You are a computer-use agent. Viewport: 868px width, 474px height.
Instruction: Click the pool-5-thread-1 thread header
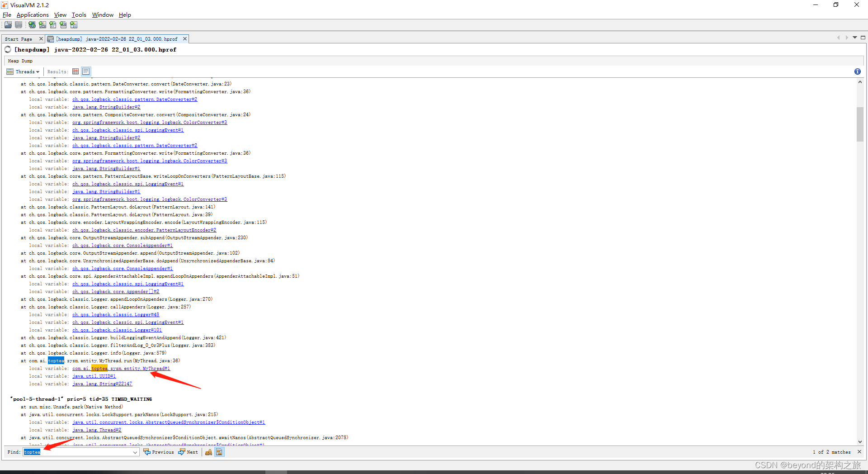point(81,399)
